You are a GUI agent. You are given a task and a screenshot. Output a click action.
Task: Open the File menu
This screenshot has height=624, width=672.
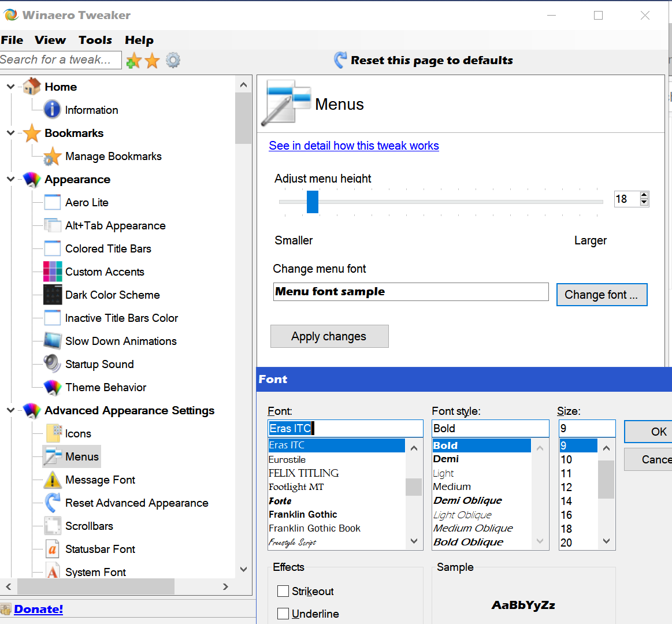coord(12,40)
